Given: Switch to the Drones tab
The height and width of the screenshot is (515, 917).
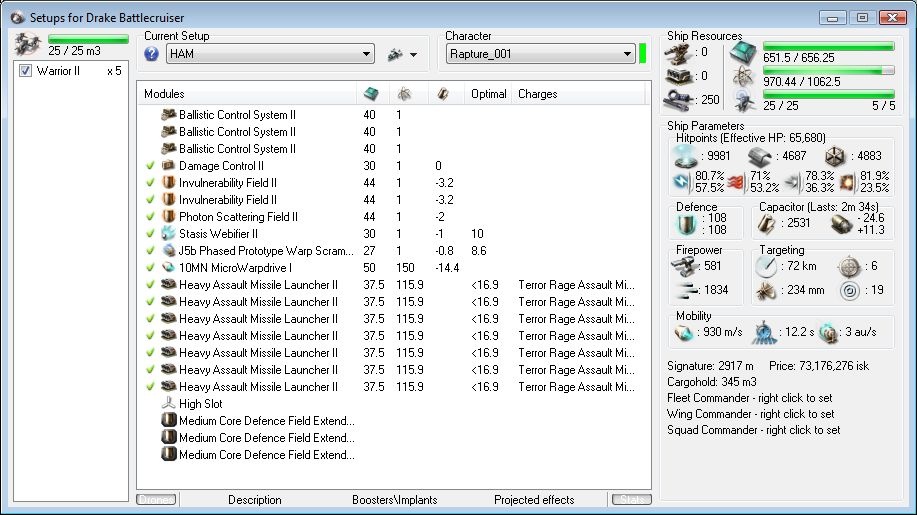Looking at the screenshot, I should pos(157,500).
